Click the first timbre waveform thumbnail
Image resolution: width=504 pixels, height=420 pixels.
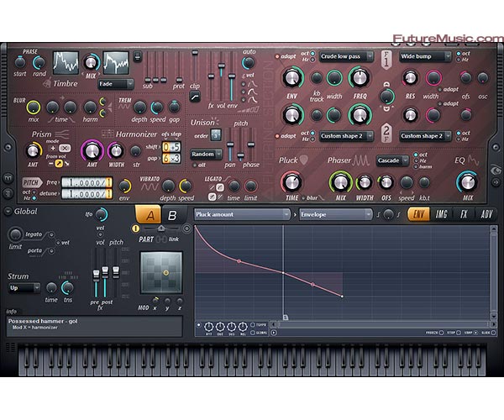(66, 63)
